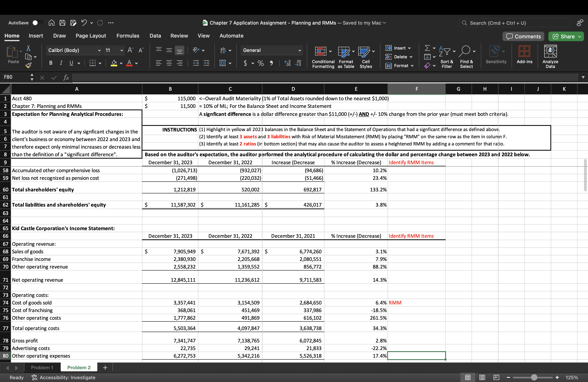Open Comments panel
This screenshot has width=588, height=382.
(x=523, y=36)
